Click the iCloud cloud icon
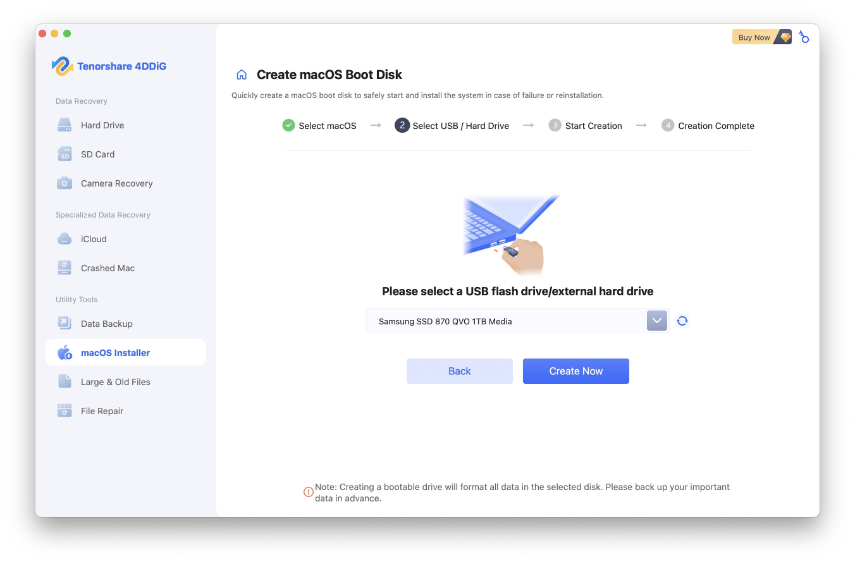Screen dimensions: 855x564 [64, 239]
